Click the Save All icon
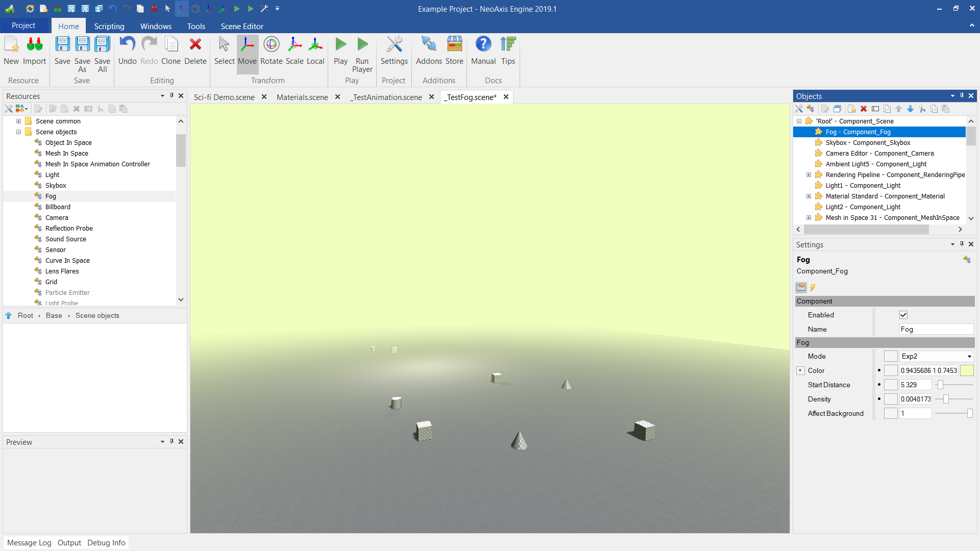Screen dimensions: 980x551 click(x=102, y=51)
